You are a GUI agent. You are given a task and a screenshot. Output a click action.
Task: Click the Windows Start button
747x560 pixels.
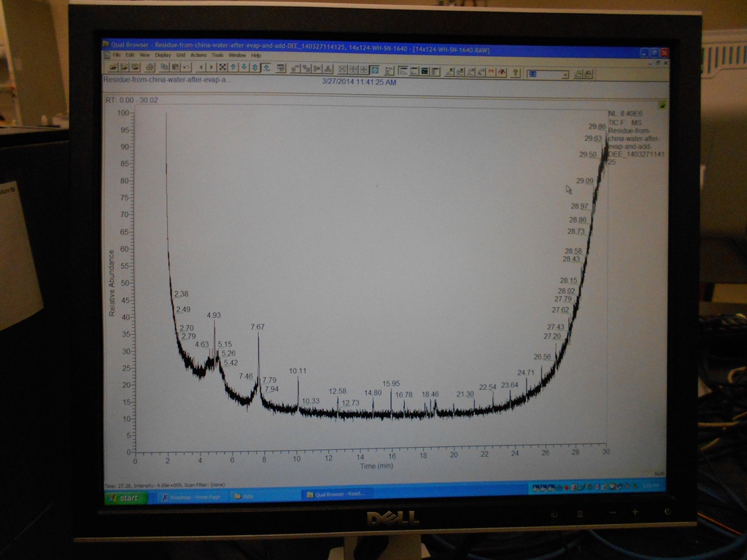pos(125,497)
